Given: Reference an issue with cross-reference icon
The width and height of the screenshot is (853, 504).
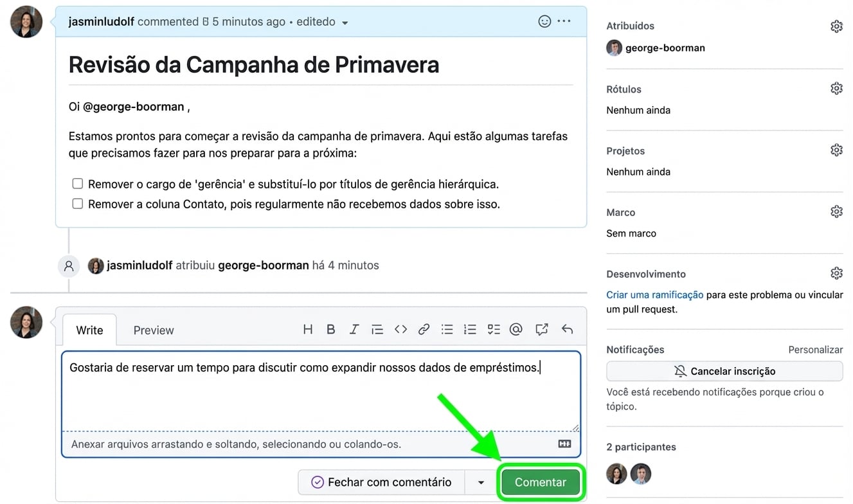Looking at the screenshot, I should tap(542, 329).
